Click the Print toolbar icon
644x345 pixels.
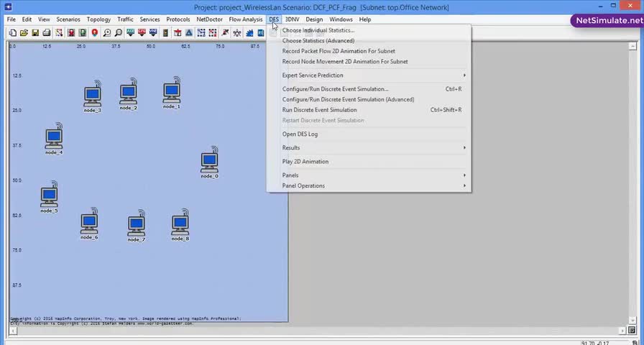47,33
